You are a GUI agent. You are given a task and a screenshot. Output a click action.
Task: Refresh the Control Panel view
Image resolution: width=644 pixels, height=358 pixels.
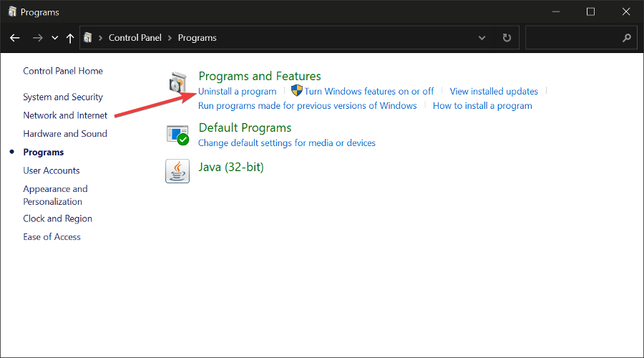point(507,38)
